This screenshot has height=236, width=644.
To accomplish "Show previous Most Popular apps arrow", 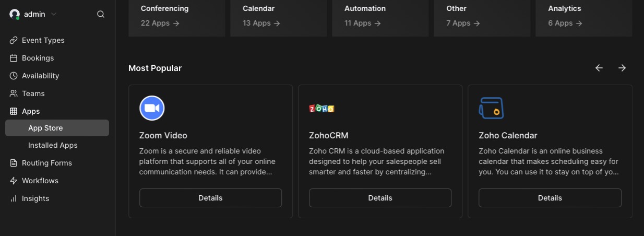I will [x=599, y=68].
